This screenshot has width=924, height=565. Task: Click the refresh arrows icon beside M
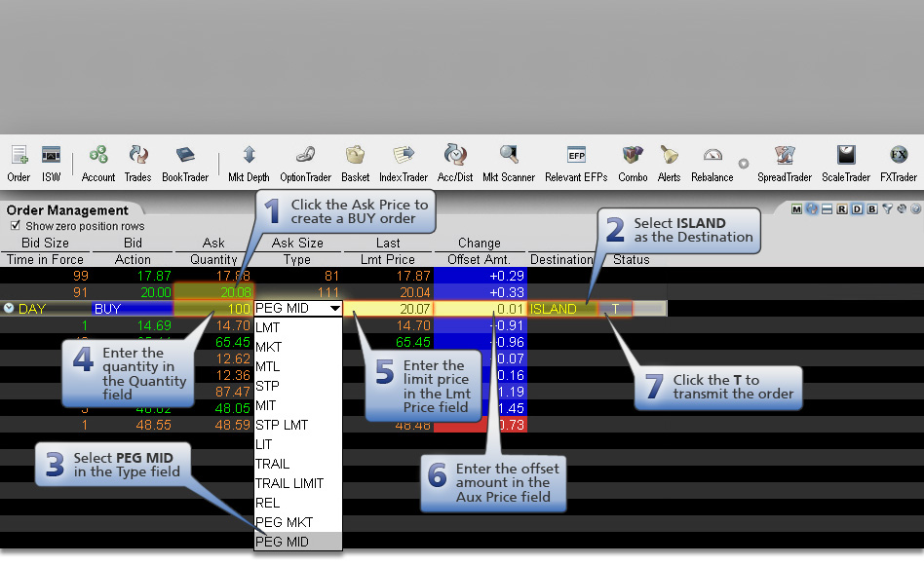(812, 209)
